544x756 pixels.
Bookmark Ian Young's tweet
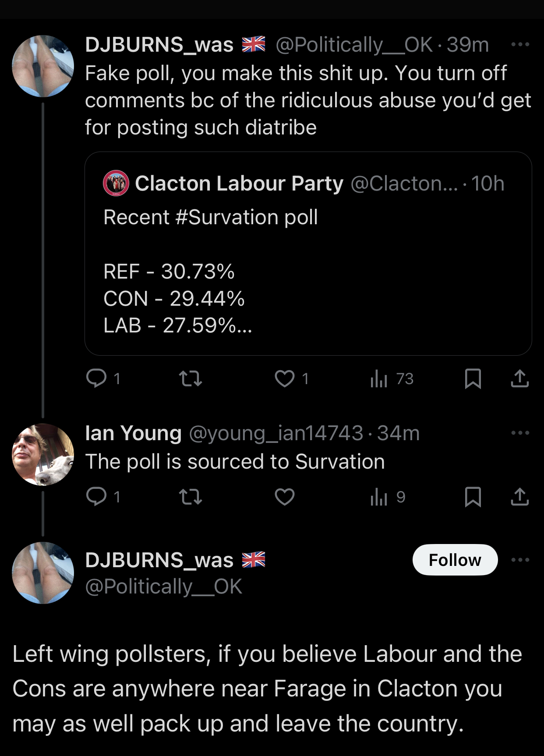473,497
